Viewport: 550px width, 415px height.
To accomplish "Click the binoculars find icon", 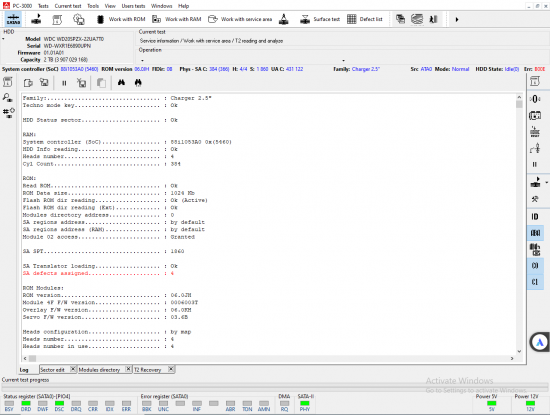I will 121,83.
